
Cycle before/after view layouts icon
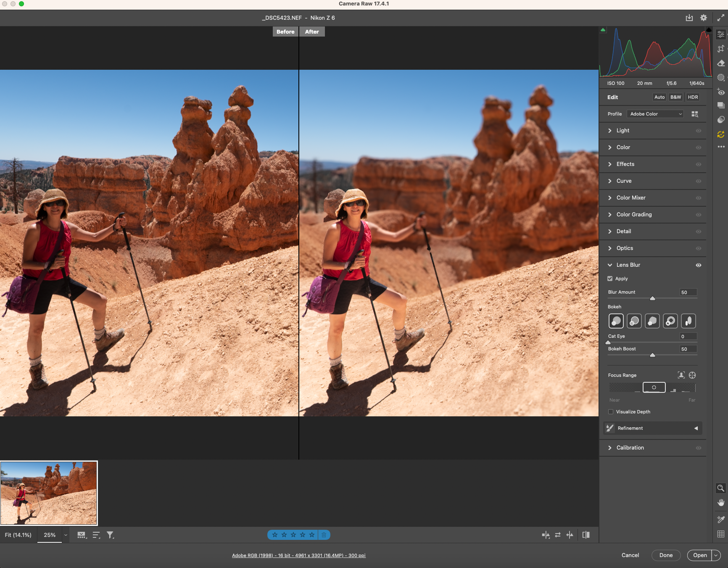(546, 535)
